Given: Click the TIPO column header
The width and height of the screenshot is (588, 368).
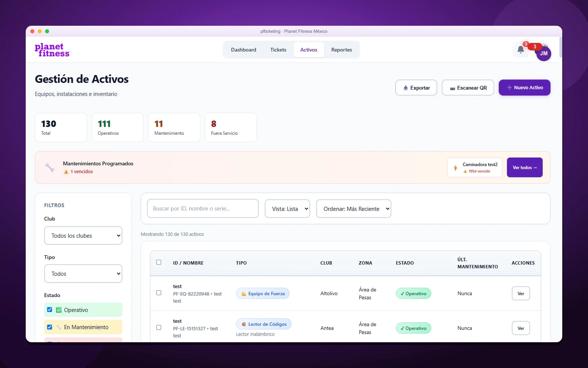Looking at the screenshot, I should pyautogui.click(x=241, y=263).
